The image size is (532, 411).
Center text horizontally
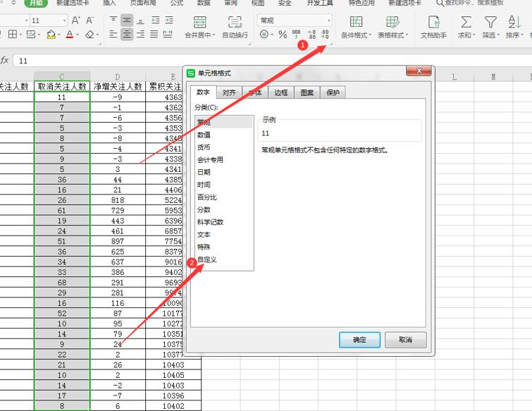click(127, 34)
